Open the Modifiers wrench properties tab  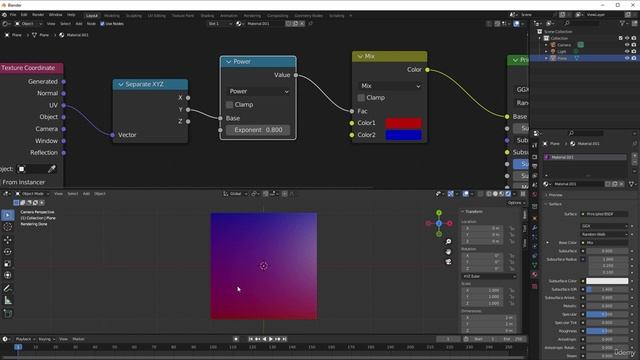535,227
